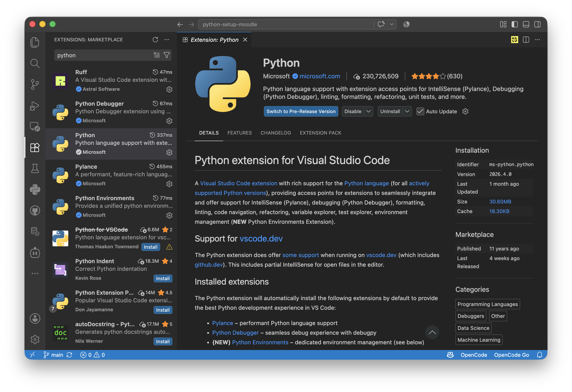Open the Copilot status bar icon
The height and width of the screenshot is (392, 572).
pos(450,355)
